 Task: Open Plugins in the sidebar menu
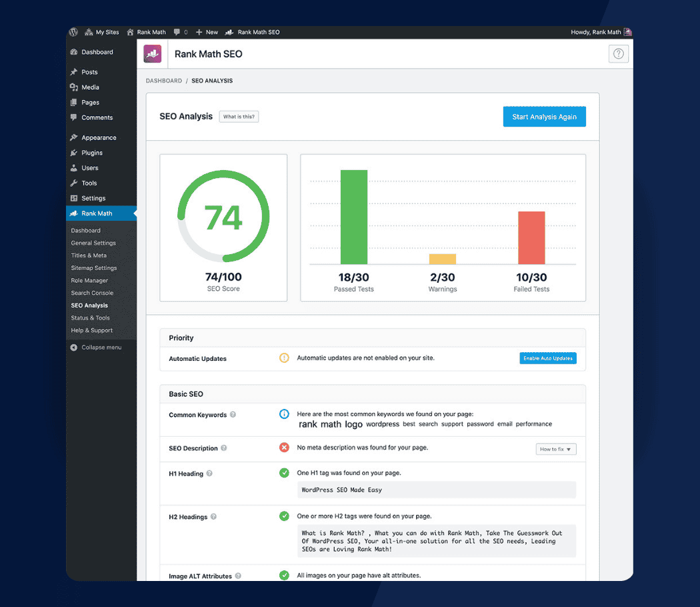tap(92, 153)
